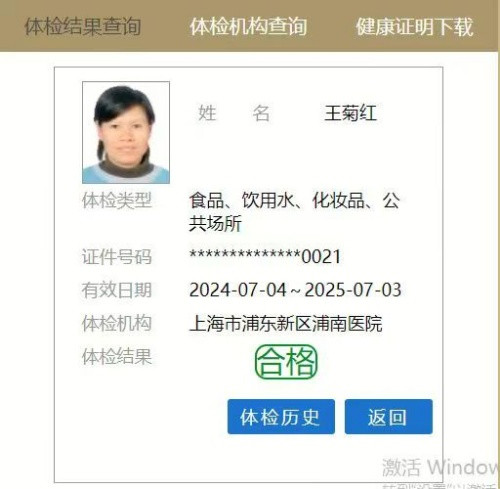Click the green 合格 stamp icon
Image resolution: width=500 pixels, height=489 pixels.
[x=286, y=362]
